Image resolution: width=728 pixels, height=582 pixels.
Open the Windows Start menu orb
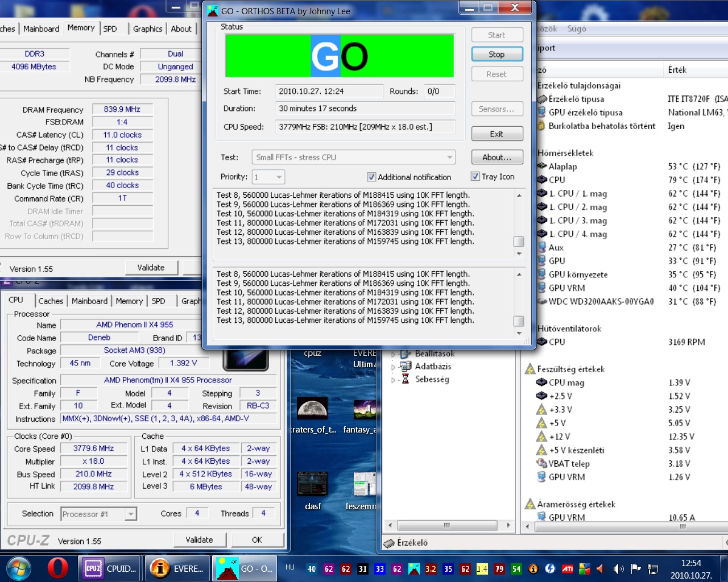tap(18, 568)
